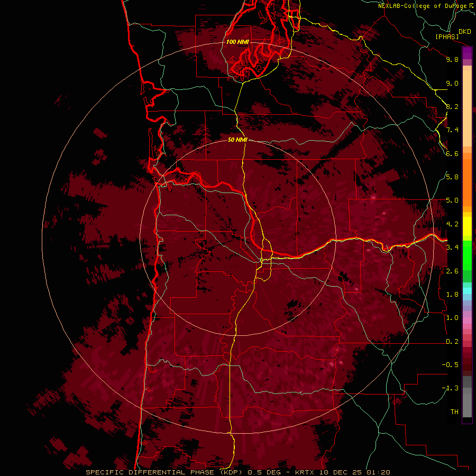Screen dimensions: 476x476
Task: Click the DKD label above the color scale
Action: click(465, 32)
